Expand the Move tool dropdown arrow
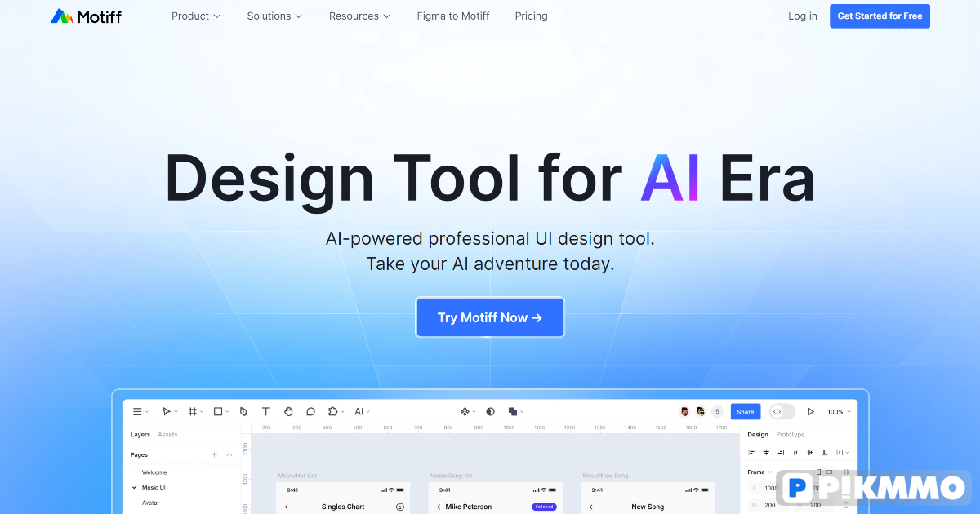 click(x=176, y=412)
